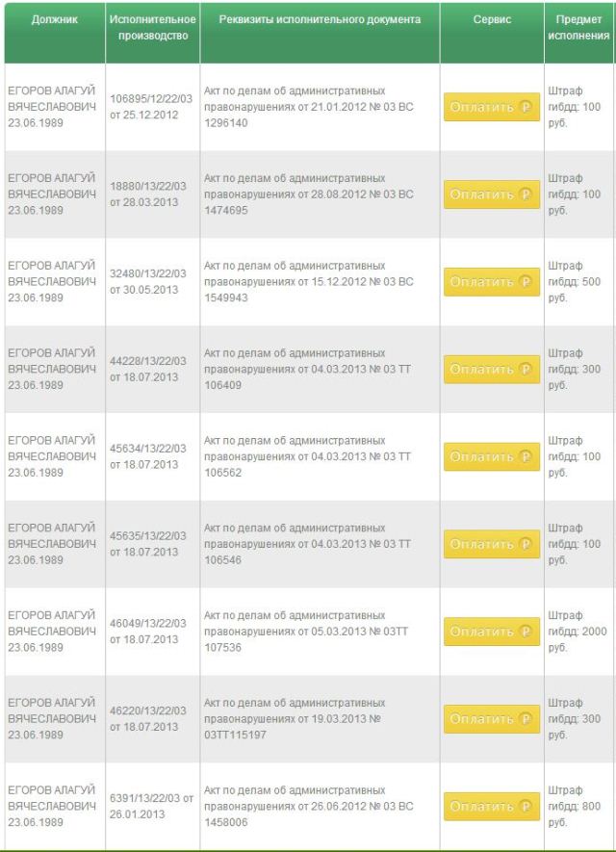Click ruble coin icon in row 106895/12/22/03
This screenshot has width=616, height=852.
pos(525,107)
